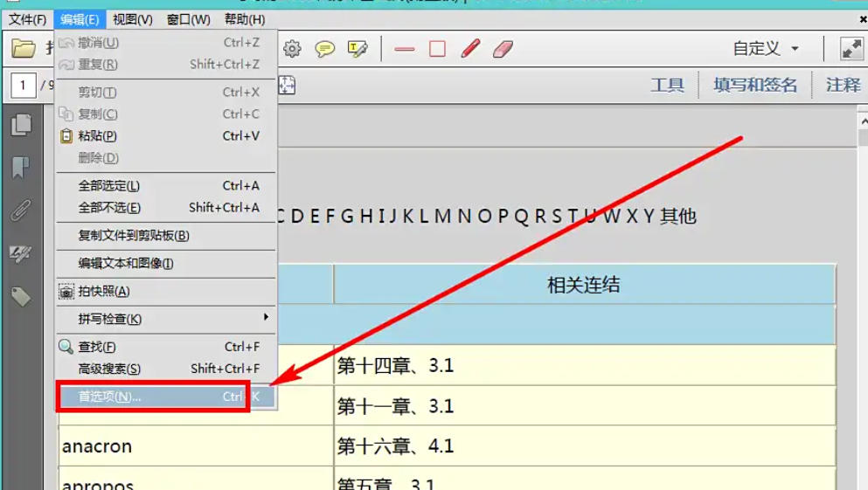Select the red pencil tool

(470, 49)
